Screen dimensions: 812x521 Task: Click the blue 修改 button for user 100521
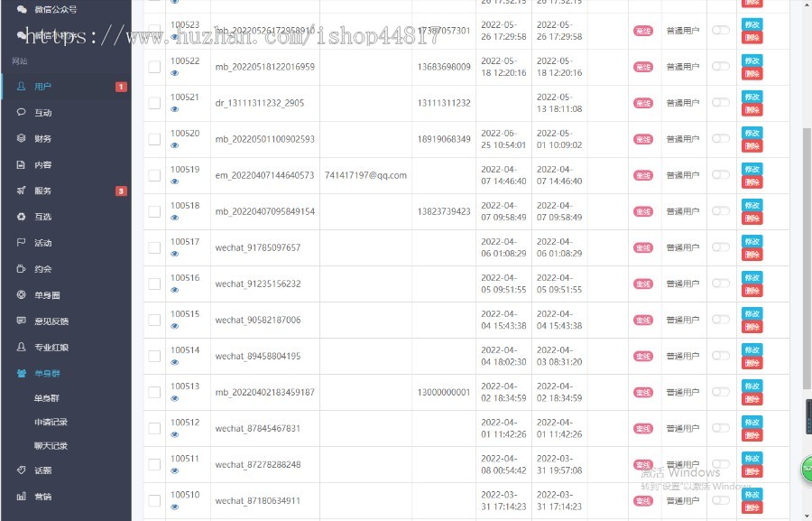coord(752,97)
